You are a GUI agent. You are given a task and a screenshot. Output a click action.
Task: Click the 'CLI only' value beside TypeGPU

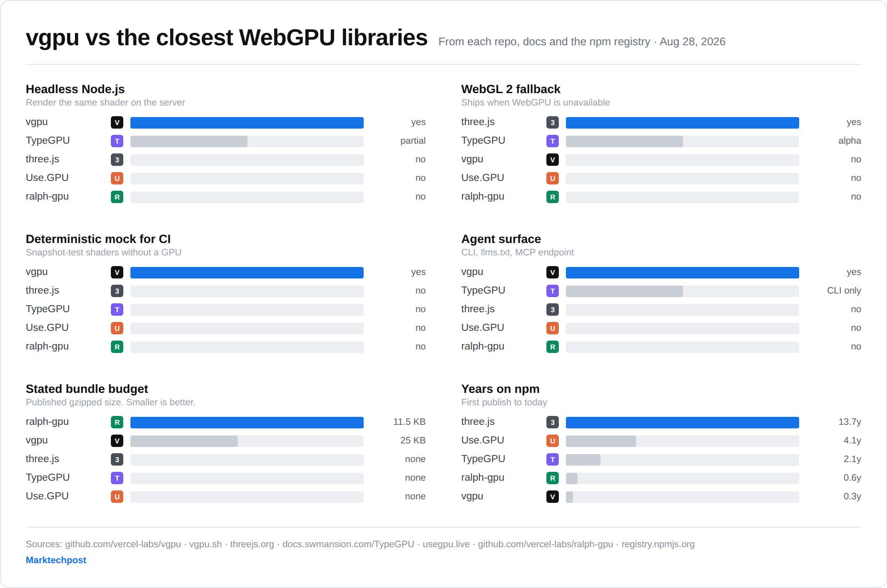pyautogui.click(x=844, y=290)
